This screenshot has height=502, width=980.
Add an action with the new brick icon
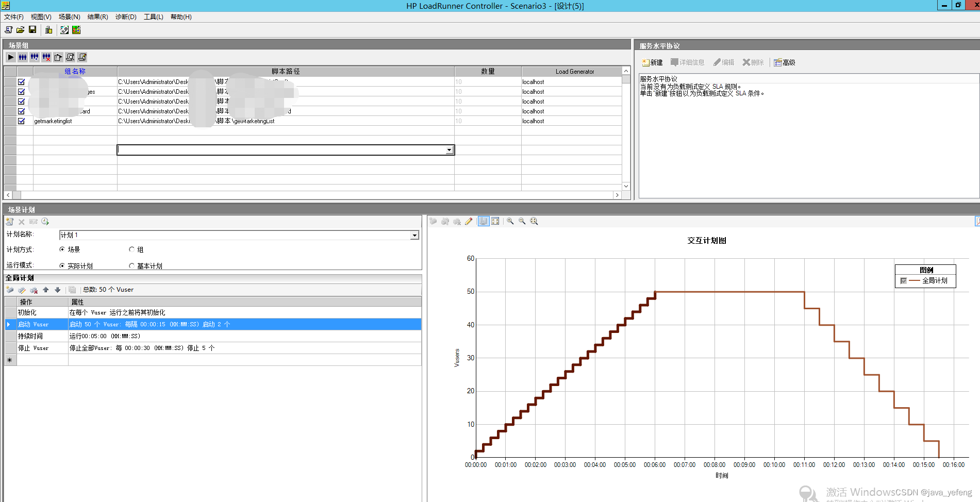coord(10,290)
